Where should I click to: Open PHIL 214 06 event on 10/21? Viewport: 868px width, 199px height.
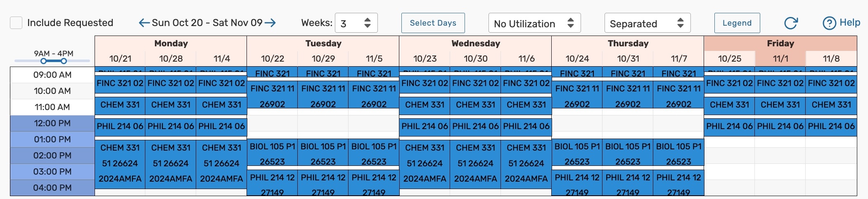pos(120,126)
